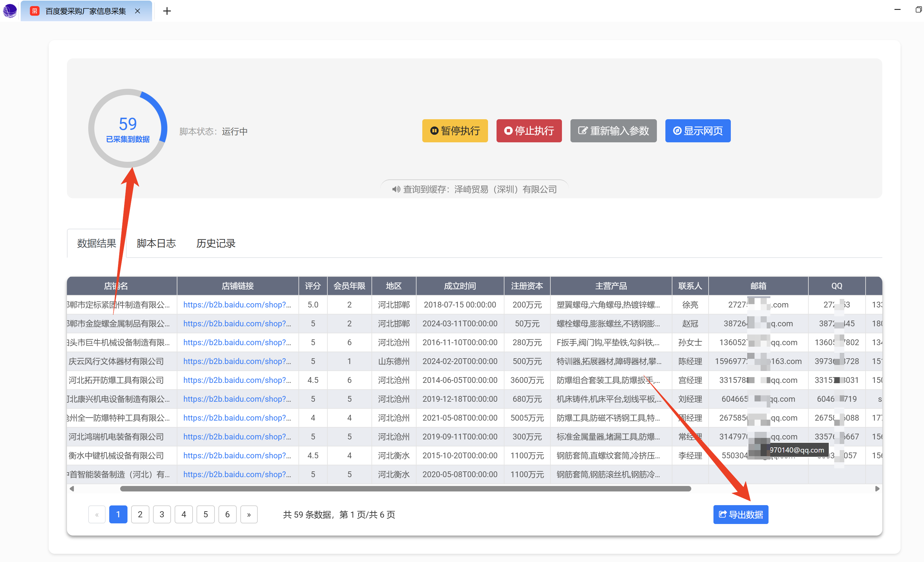Image resolution: width=924 pixels, height=562 pixels.
Task: Go to page 6 of results
Action: point(227,514)
